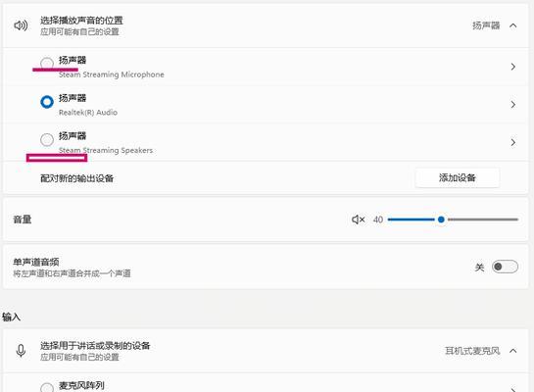
Task: Select Steam Streaming Microphone radio button
Action: (47, 64)
